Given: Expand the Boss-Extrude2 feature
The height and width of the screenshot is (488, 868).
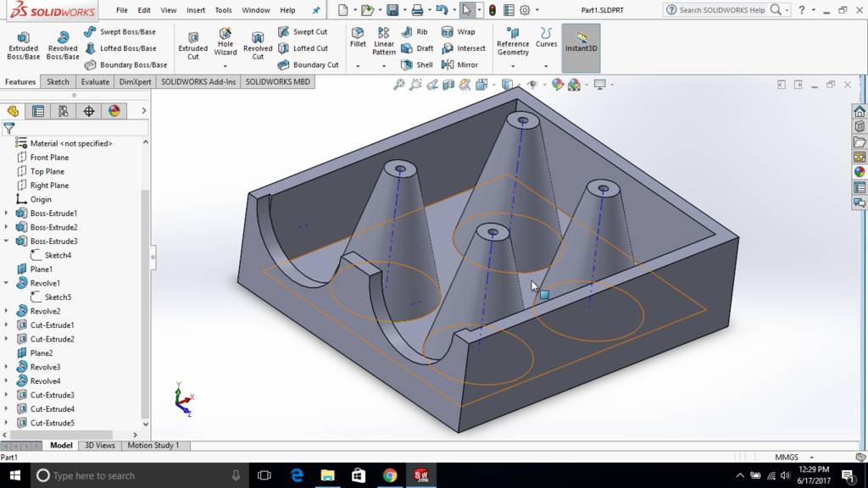Looking at the screenshot, I should 6,227.
